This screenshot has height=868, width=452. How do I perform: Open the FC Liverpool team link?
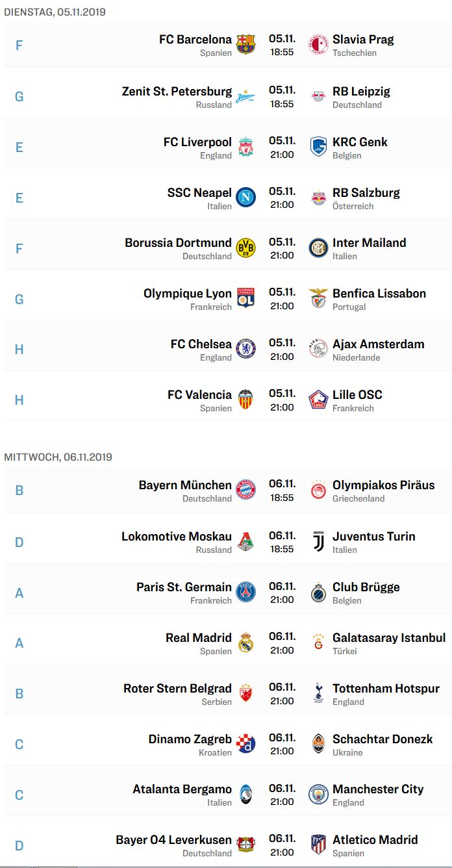coord(197,142)
